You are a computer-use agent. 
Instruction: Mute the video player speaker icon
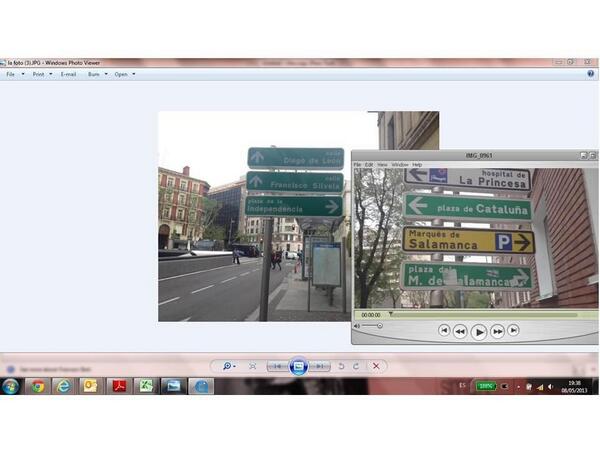(357, 326)
